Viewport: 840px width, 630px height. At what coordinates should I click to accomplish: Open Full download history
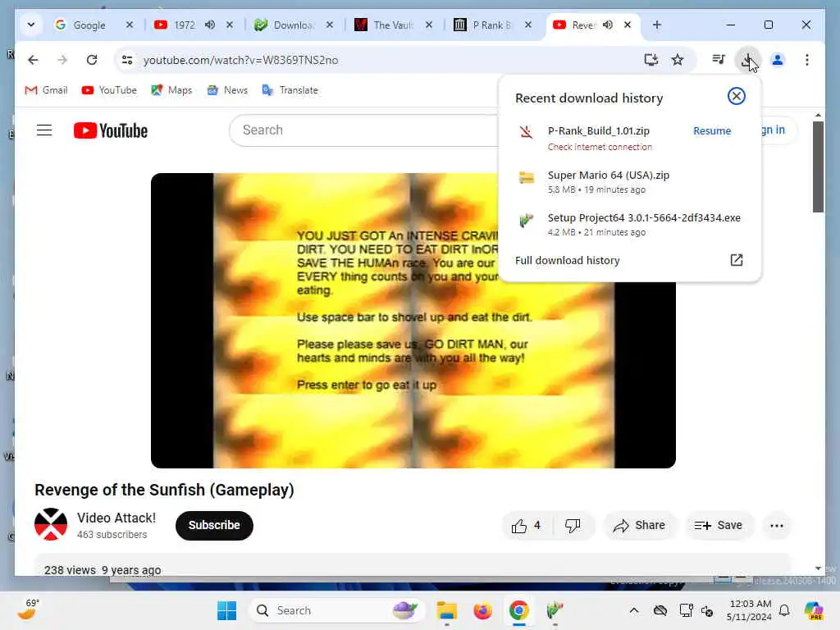[568, 260]
